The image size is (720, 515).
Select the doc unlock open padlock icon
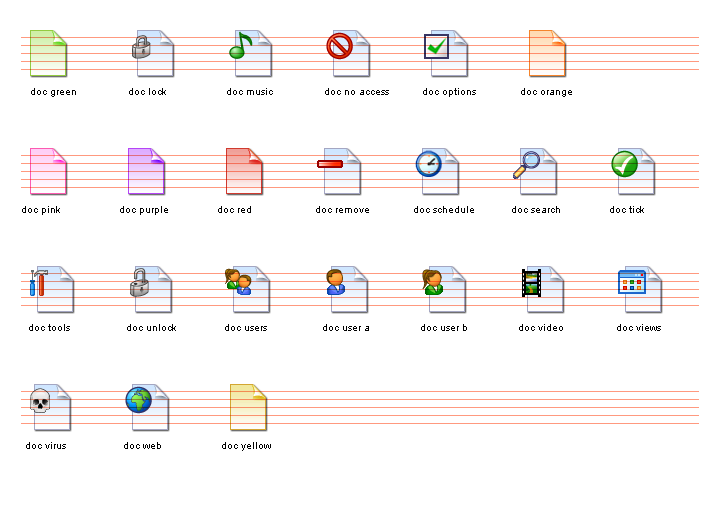tap(141, 283)
